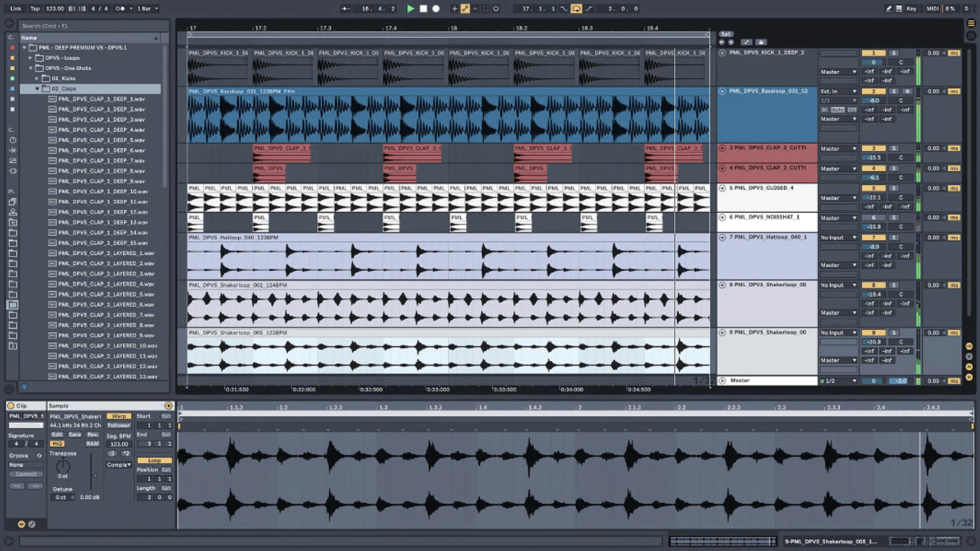Click the Arrangement Record button
Image resolution: width=980 pixels, height=551 pixels.
[x=436, y=8]
